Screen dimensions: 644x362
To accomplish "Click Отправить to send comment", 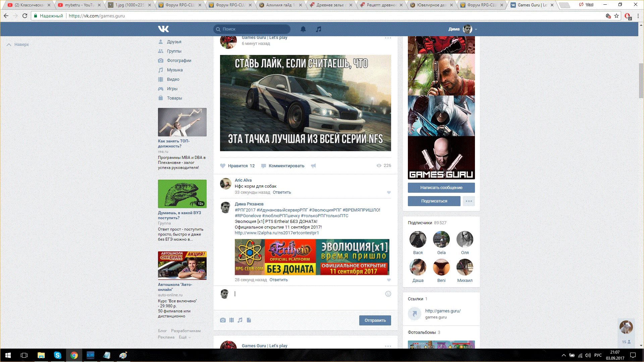I will coord(375,320).
